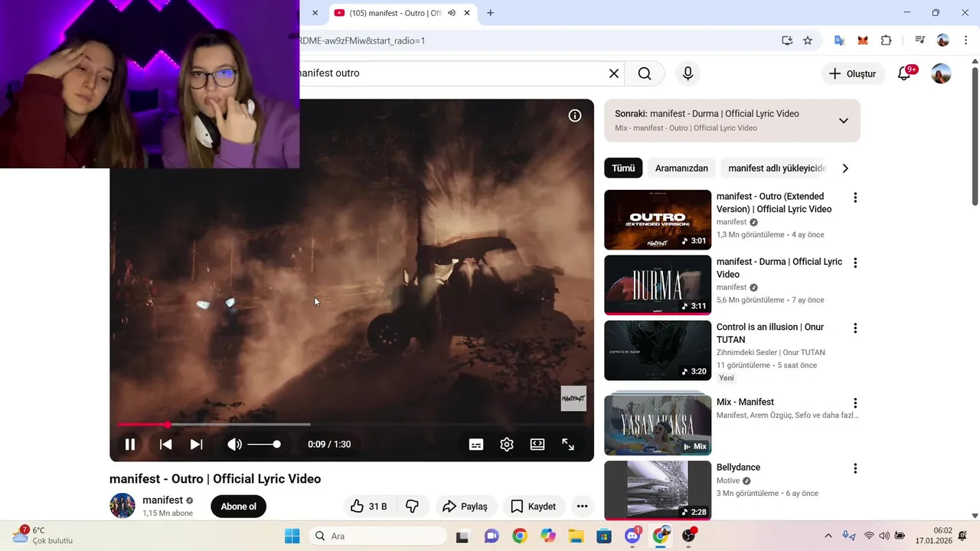980x551 pixels.
Task: Switch to theater mode in player
Action: click(x=537, y=444)
